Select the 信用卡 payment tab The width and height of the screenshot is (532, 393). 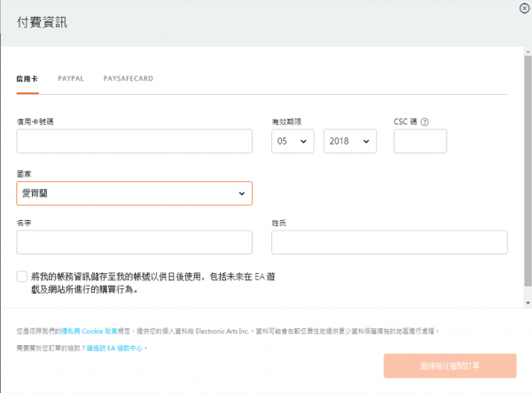click(x=27, y=79)
